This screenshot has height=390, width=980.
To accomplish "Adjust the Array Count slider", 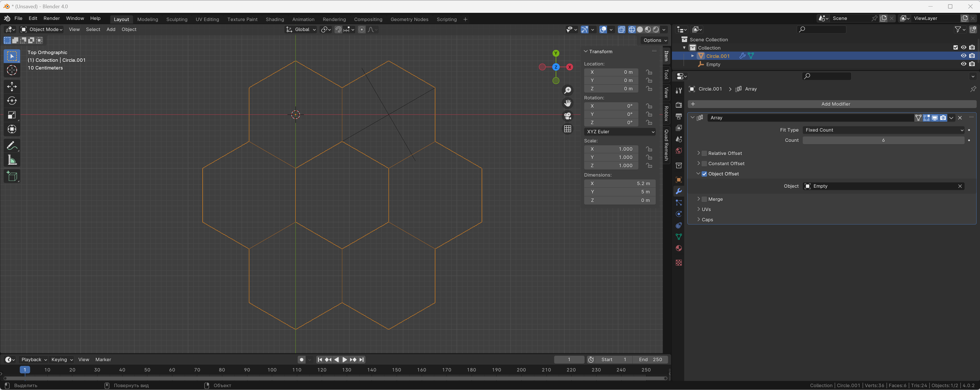I will coord(883,140).
